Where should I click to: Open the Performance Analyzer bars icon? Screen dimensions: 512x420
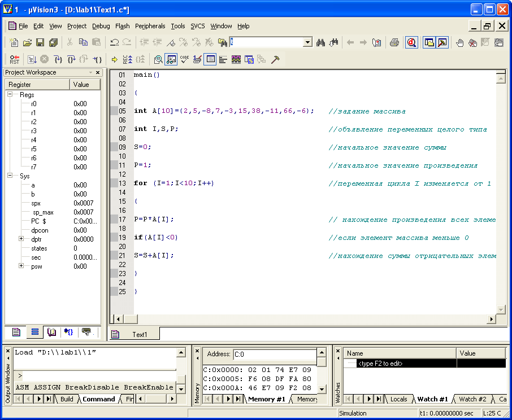pos(223,59)
